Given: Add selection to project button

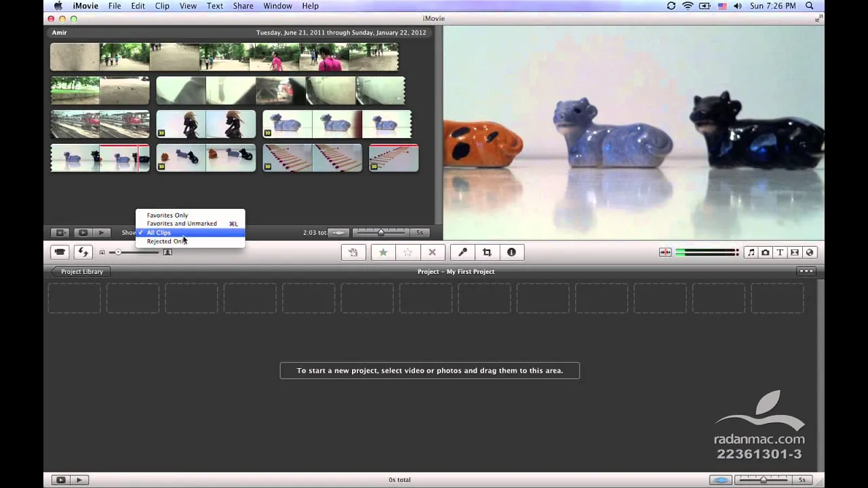Looking at the screenshot, I should tap(353, 252).
